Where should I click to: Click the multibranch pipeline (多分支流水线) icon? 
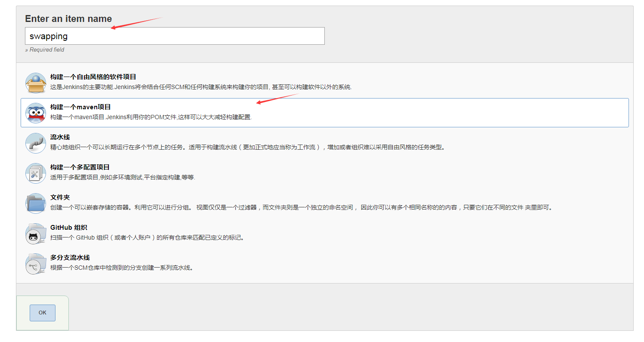click(x=36, y=263)
